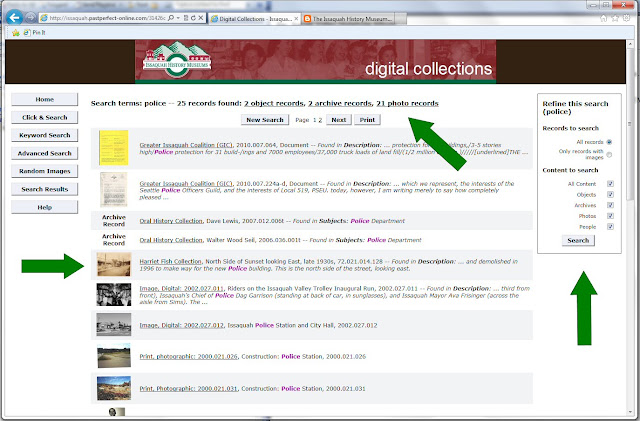Open sepia Sunset street photo thumbnail

(x=114, y=264)
